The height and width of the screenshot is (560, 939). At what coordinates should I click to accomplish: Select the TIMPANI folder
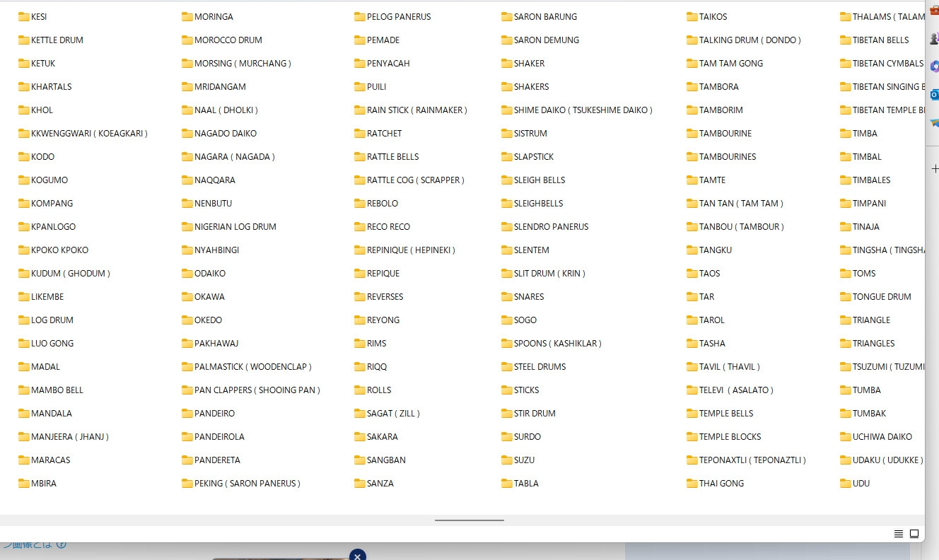click(x=863, y=204)
